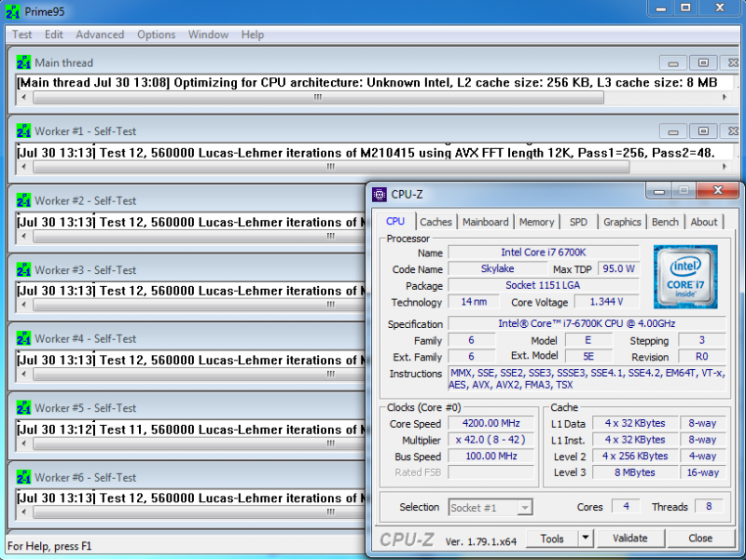Screen dimensions: 746x560
Task: Open the Help menu in Prime95
Action: 252,34
